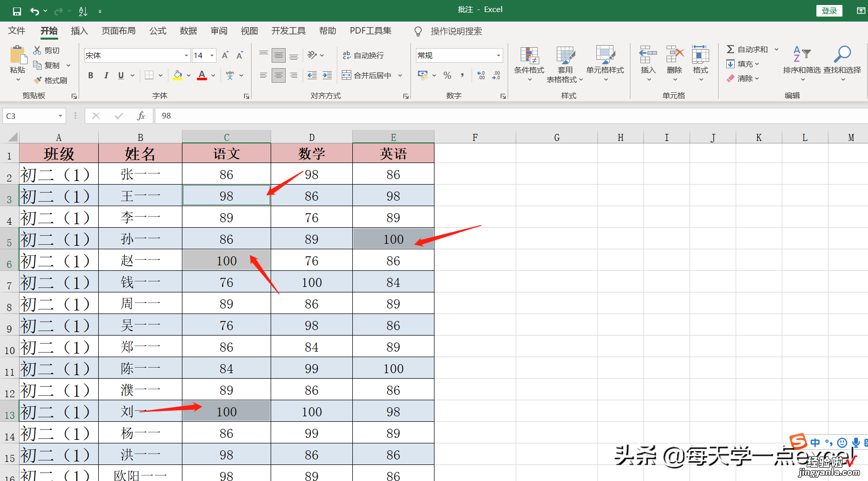868x481 pixels.
Task: Click the insert function fx icon
Action: point(141,116)
